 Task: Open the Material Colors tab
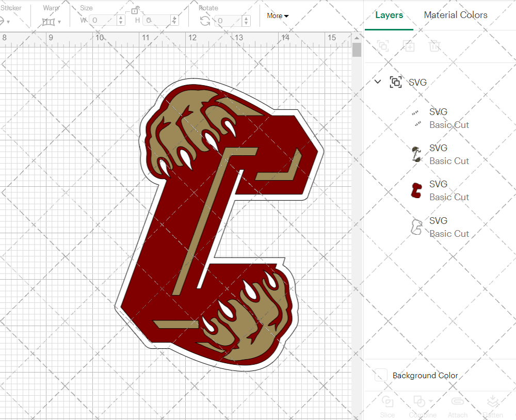[x=456, y=15]
